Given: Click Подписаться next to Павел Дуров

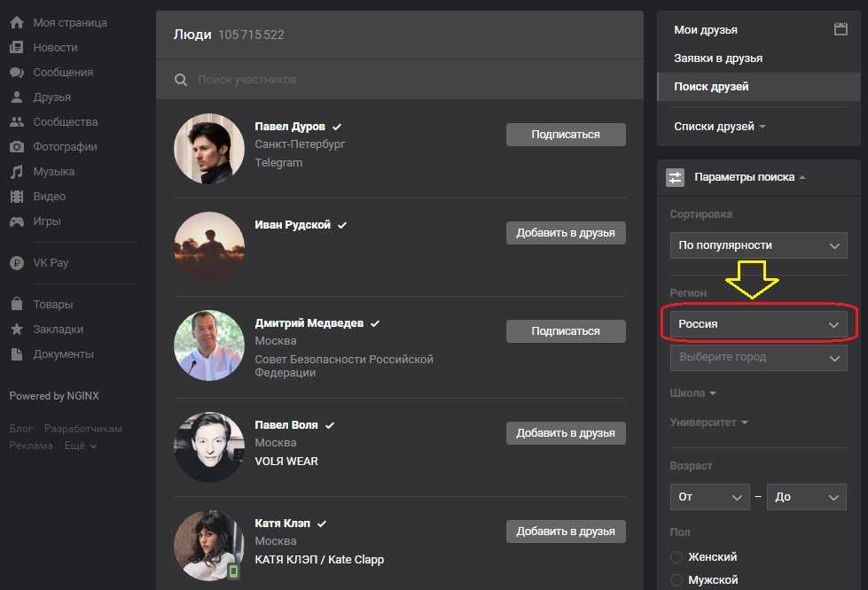Looking at the screenshot, I should (x=566, y=135).
